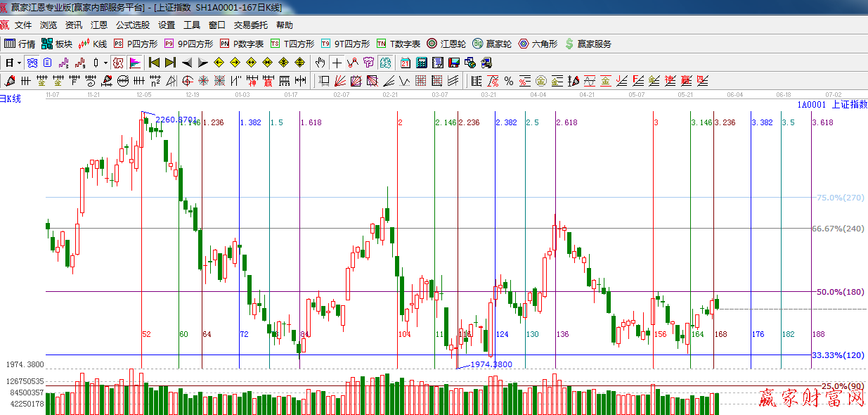Click the calculator icon in toolbar
This screenshot has width=868, height=415.
click(x=421, y=63)
